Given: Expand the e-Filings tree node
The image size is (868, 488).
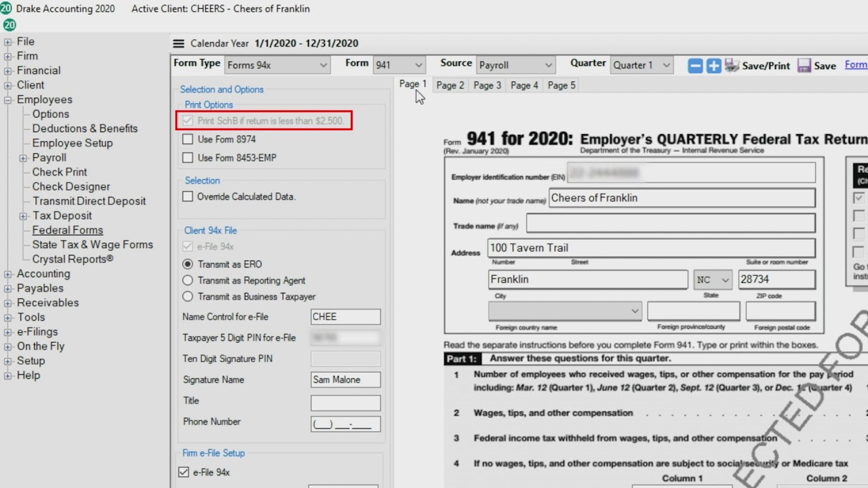Looking at the screenshot, I should click(x=8, y=332).
